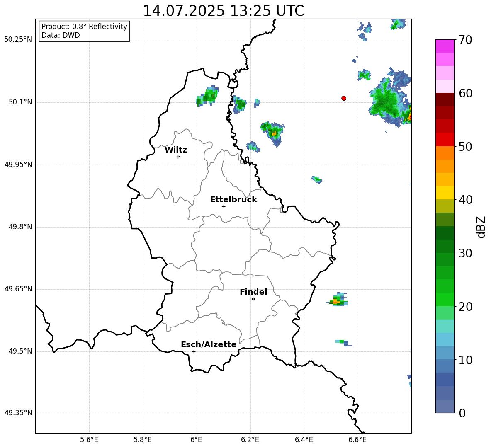Viewport: 491px width, 448px height.
Task: Click the bright red colorbar segment at 50
Action: pyautogui.click(x=445, y=140)
